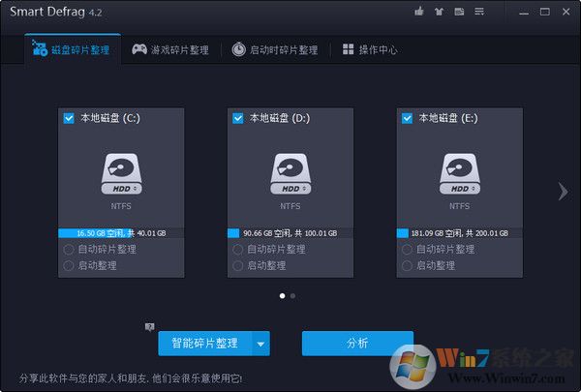Click the feedback/news icon in title bar
The height and width of the screenshot is (392, 581).
point(459,12)
